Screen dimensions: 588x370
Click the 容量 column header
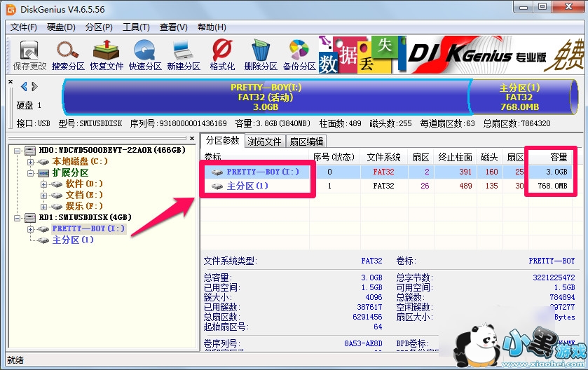tap(550, 157)
